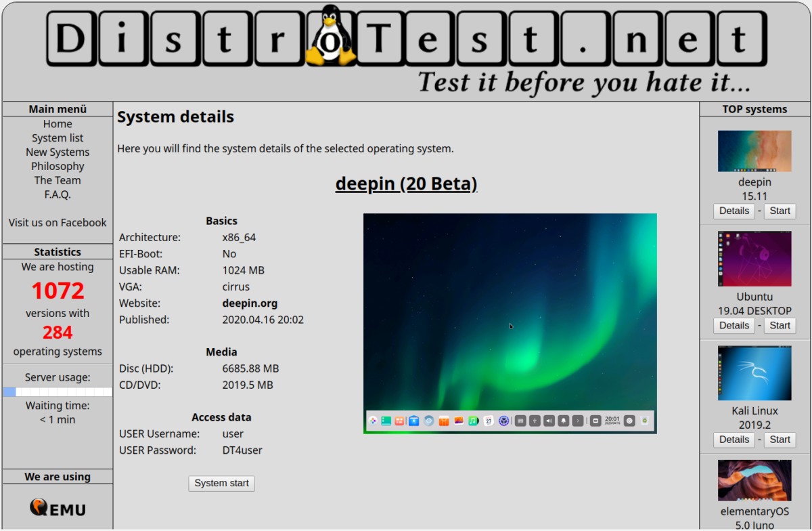The width and height of the screenshot is (812, 531).
Task: Click the Ubuntu 19.04 thumbnail
Action: coord(754,259)
